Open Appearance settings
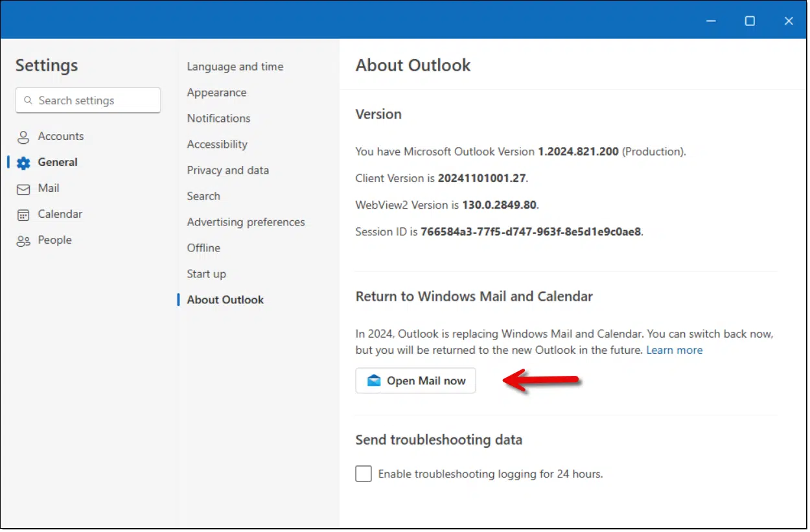Image resolution: width=810 pixels, height=532 pixels. tap(216, 92)
